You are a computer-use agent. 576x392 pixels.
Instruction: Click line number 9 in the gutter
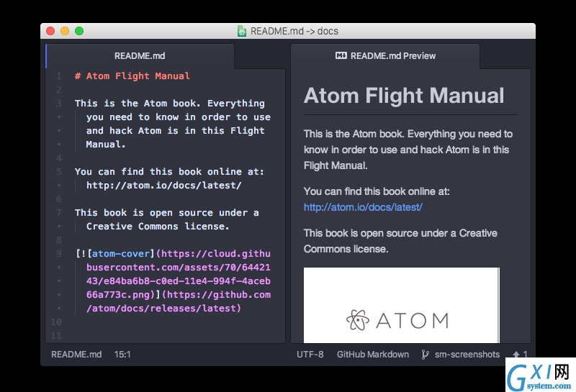coord(59,254)
